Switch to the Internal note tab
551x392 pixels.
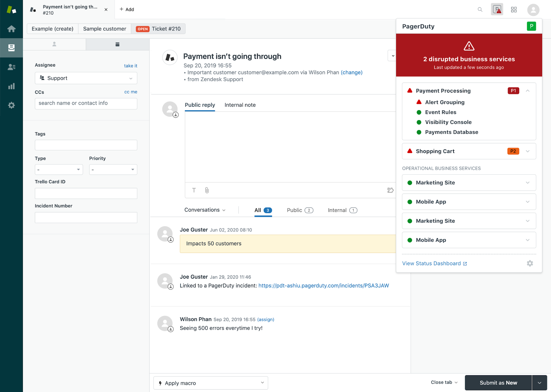(240, 105)
